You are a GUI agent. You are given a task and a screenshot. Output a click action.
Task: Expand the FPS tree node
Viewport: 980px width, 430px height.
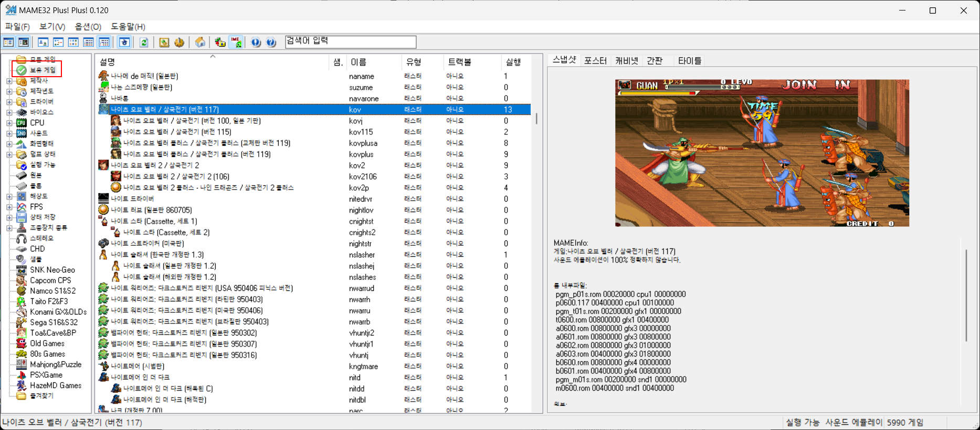[x=9, y=207]
